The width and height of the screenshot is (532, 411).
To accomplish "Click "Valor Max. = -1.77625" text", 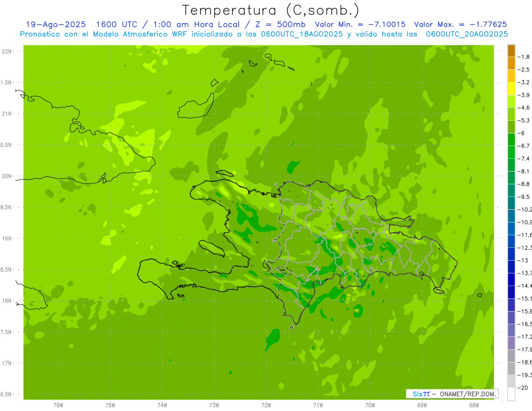I will [460, 24].
